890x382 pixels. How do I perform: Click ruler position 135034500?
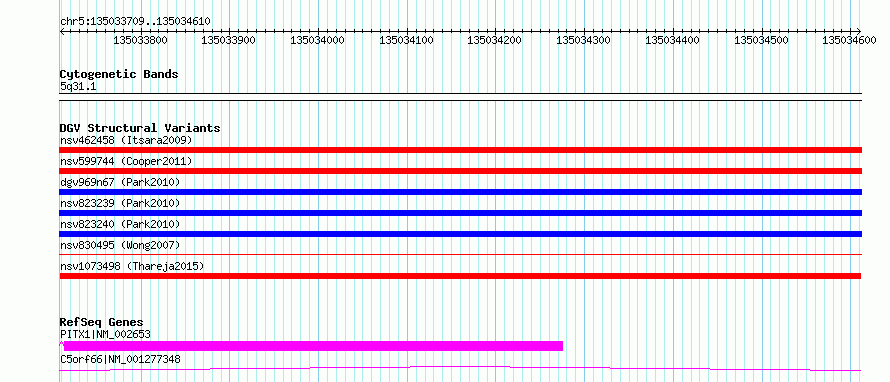point(761,40)
